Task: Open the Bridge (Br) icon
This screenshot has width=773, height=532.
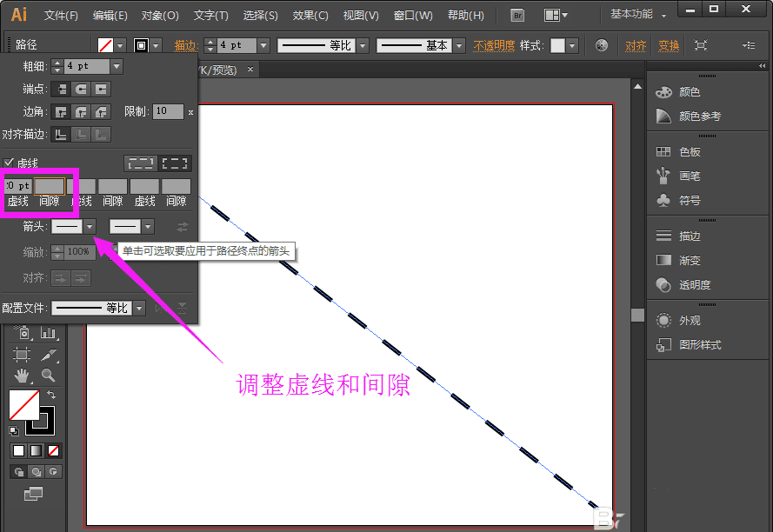Action: pos(517,16)
